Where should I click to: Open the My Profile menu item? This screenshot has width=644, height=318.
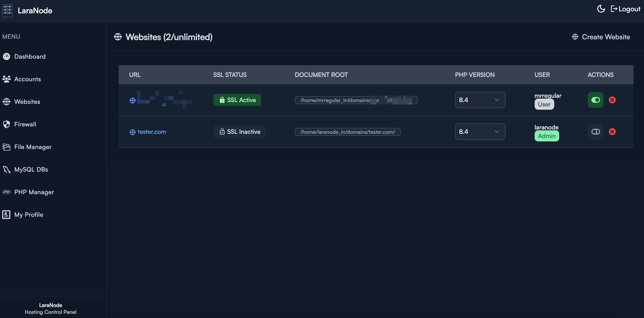coord(28,215)
